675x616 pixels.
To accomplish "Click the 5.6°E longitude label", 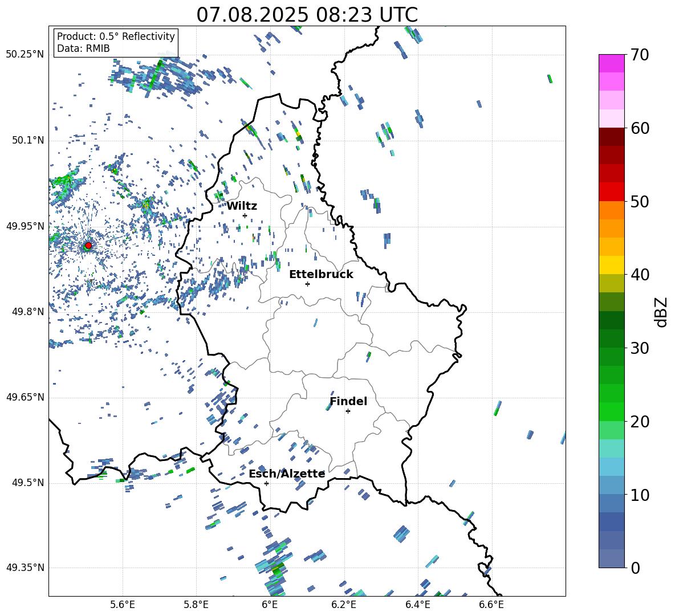I will pyautogui.click(x=122, y=605).
